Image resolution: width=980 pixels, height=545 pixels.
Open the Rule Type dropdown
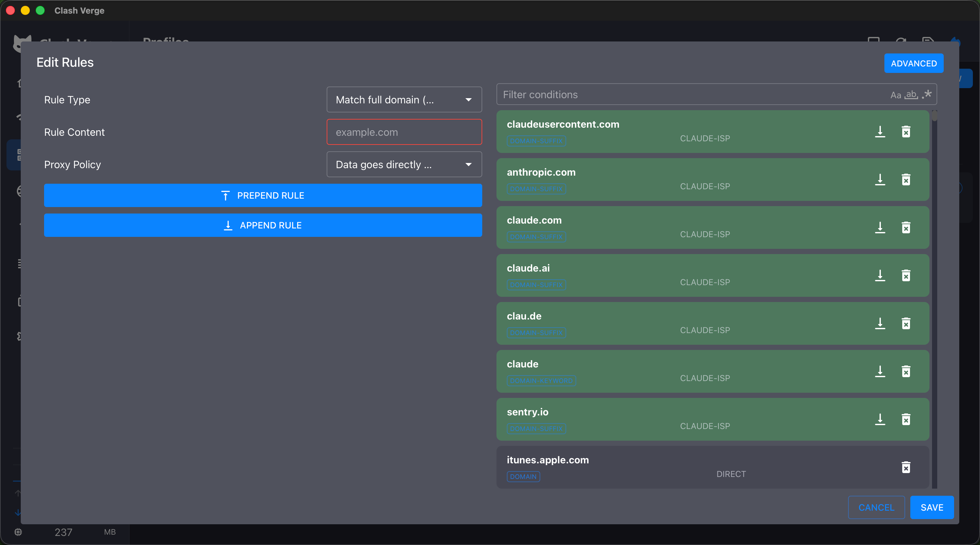404,100
